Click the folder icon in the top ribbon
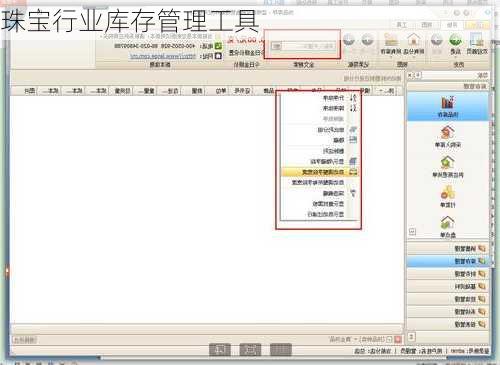 [x=391, y=40]
